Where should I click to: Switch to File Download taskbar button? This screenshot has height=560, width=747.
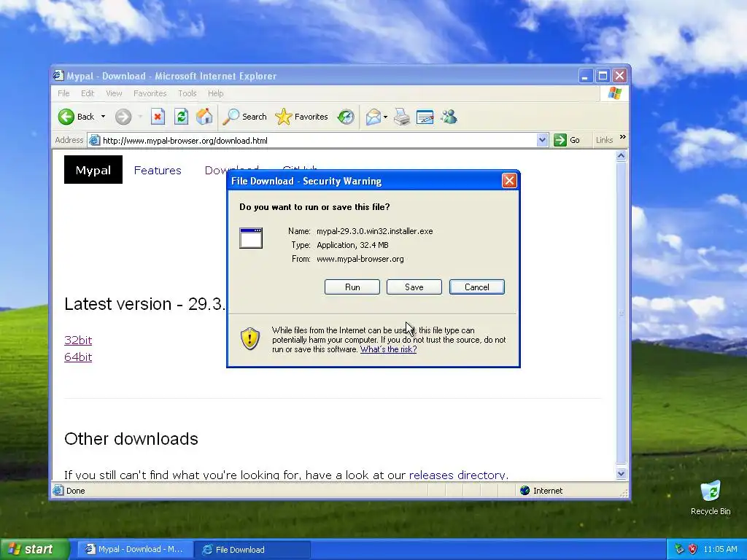(252, 550)
